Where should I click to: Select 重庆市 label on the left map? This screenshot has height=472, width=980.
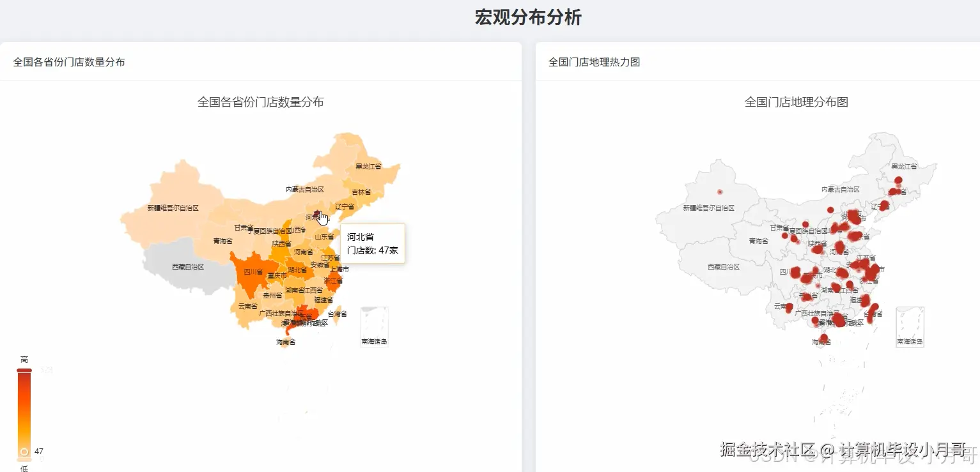point(277,276)
